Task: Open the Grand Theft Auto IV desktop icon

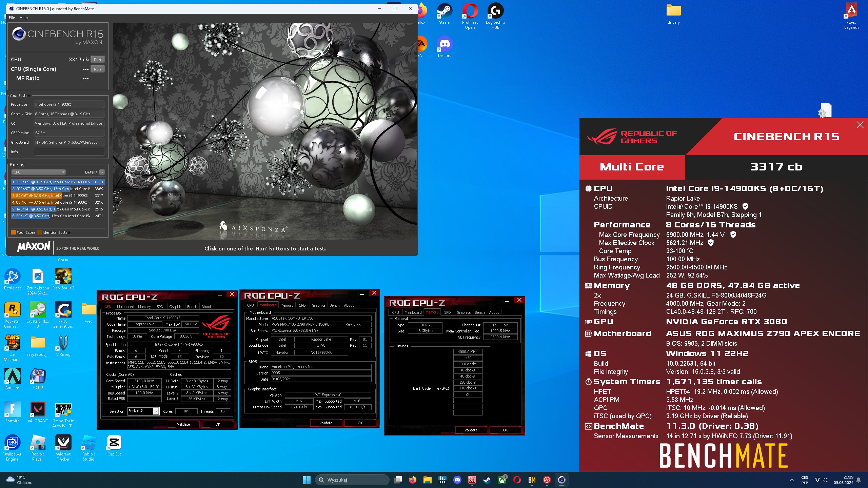Action: (x=63, y=414)
